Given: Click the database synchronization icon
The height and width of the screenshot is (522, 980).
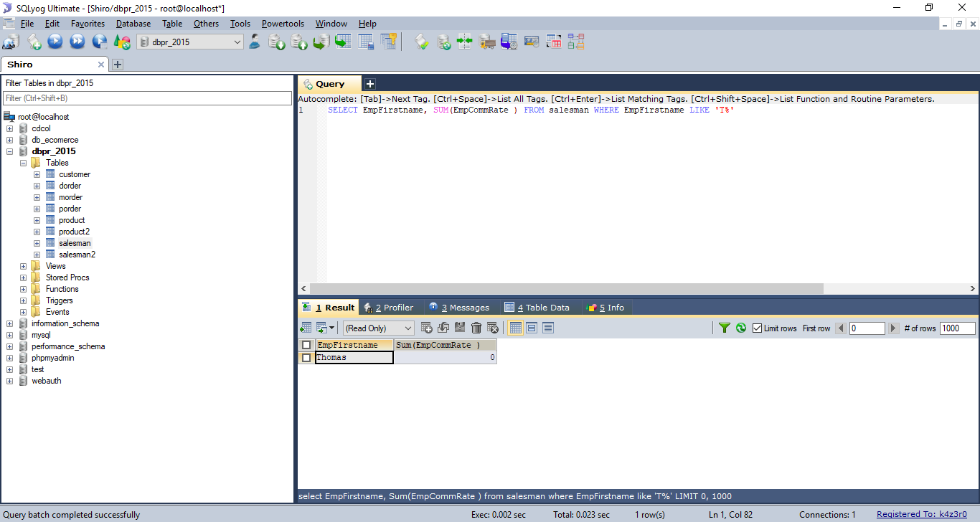Looking at the screenshot, I should coord(444,42).
